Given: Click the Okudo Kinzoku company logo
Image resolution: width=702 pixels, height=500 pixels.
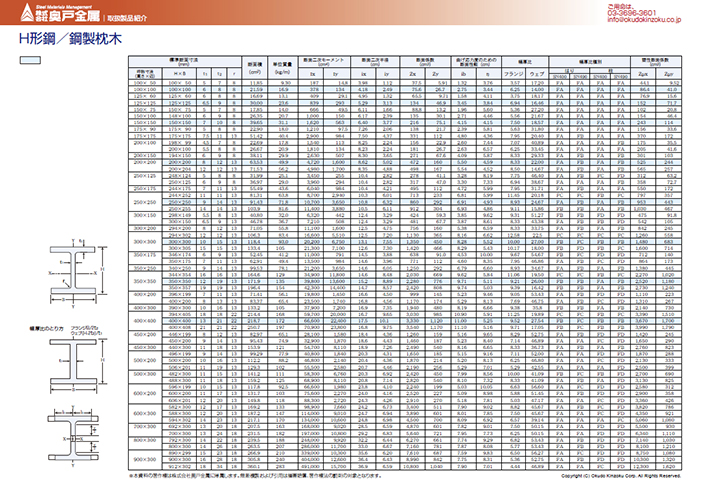Looking at the screenshot, I should click(60, 13).
